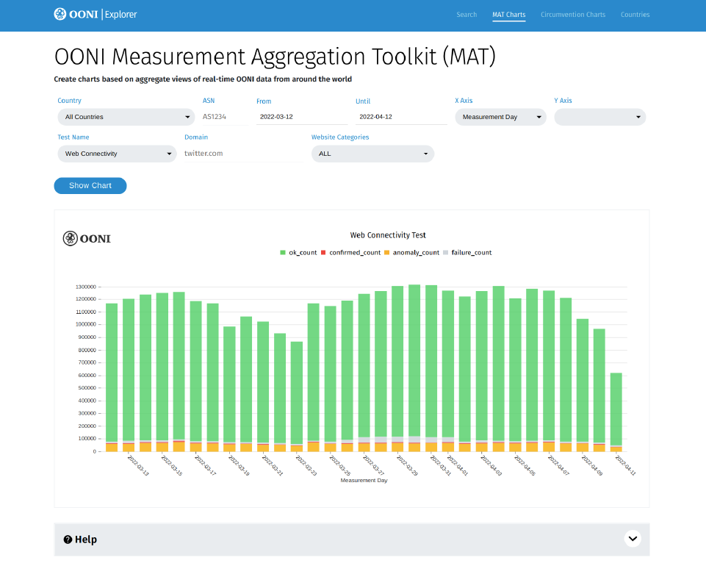Click the Help question mark icon
The image size is (706, 588).
pyautogui.click(x=68, y=539)
